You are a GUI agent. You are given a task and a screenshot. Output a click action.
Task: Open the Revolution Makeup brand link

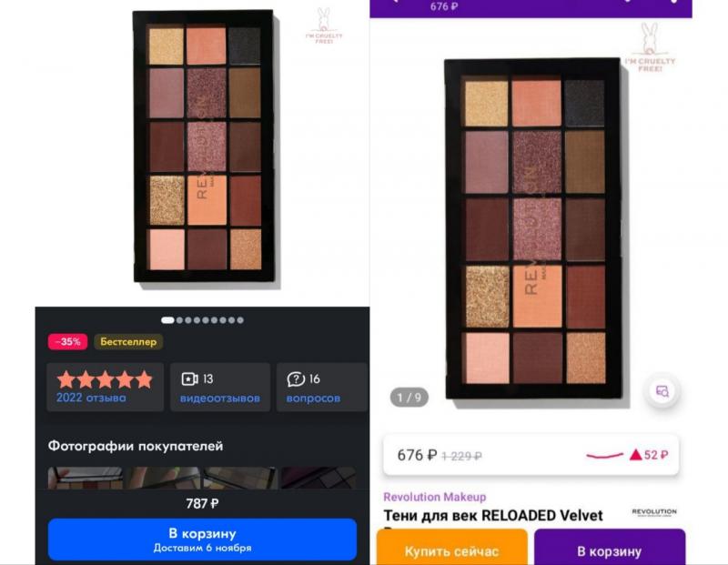click(x=435, y=498)
